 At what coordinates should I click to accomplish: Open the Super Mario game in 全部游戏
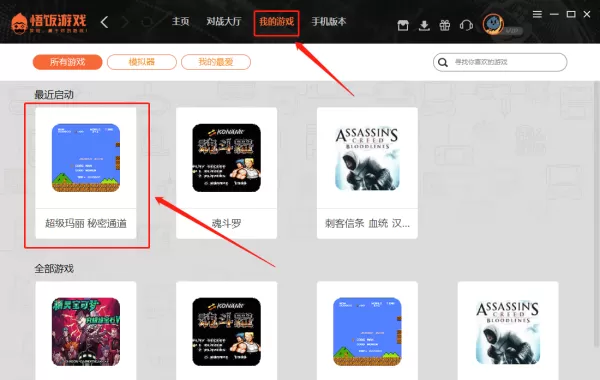pos(367,331)
